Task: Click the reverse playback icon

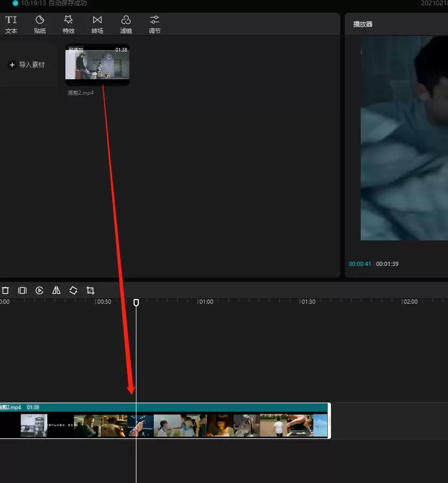Action: point(39,290)
